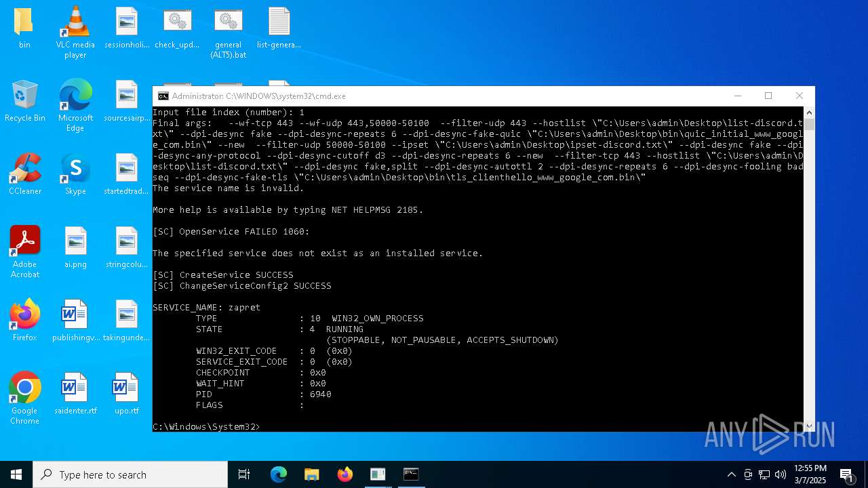Select the upo.rtf document

(127, 394)
